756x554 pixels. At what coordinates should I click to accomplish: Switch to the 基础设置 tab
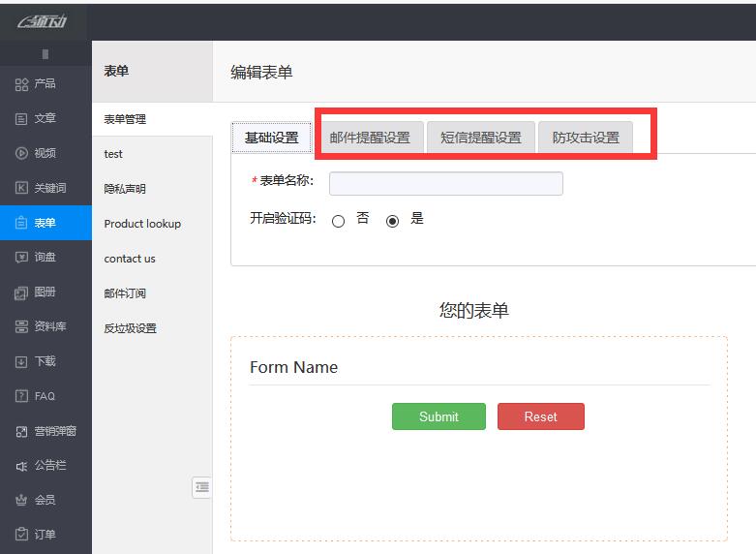pyautogui.click(x=271, y=138)
